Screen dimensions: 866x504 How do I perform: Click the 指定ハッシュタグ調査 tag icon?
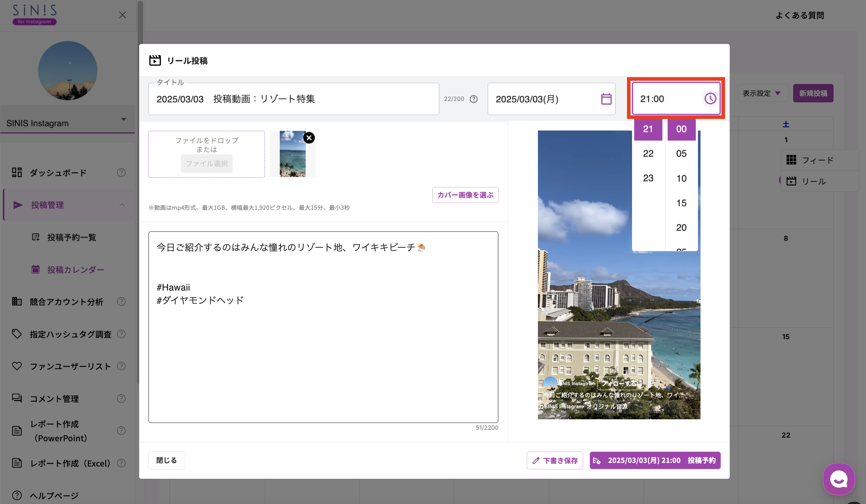point(17,334)
